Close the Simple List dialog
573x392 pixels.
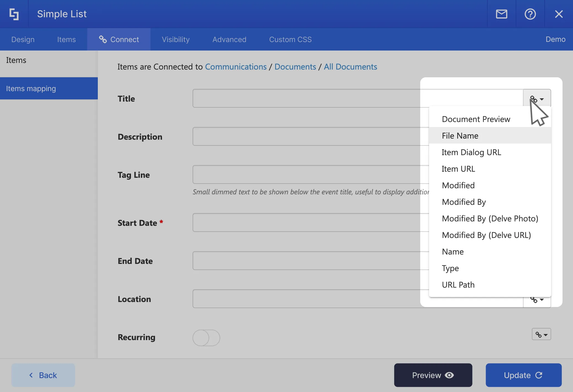click(559, 14)
